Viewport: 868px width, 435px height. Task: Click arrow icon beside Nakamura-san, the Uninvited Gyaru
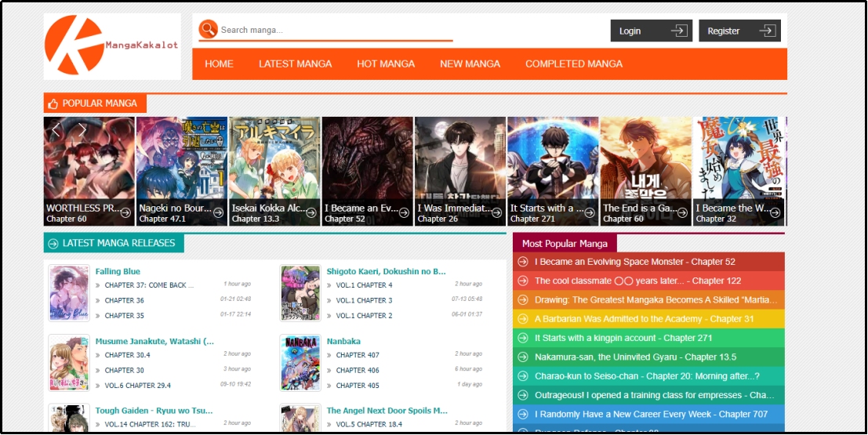pos(522,357)
